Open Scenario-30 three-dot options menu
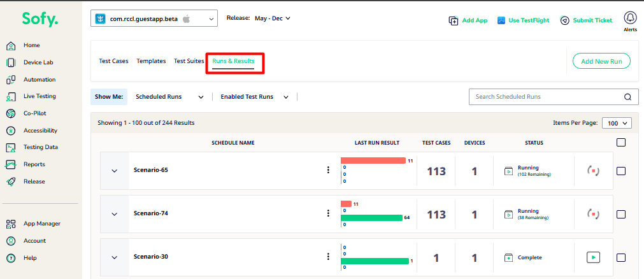 click(x=328, y=257)
